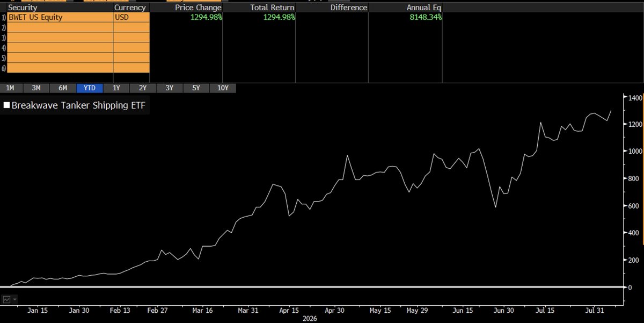This screenshot has height=323, width=644.
Task: Open the chart type icon menu
Action: coord(7,299)
